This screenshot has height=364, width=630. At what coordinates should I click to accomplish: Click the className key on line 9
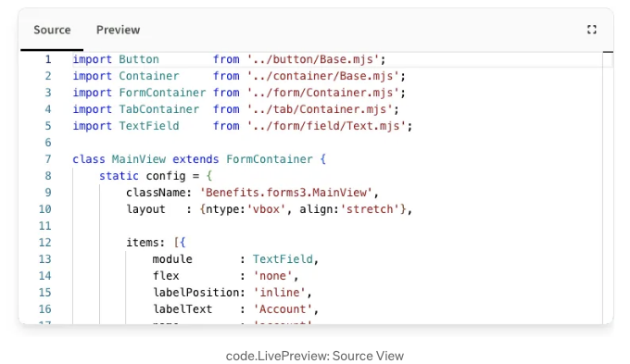[156, 193]
